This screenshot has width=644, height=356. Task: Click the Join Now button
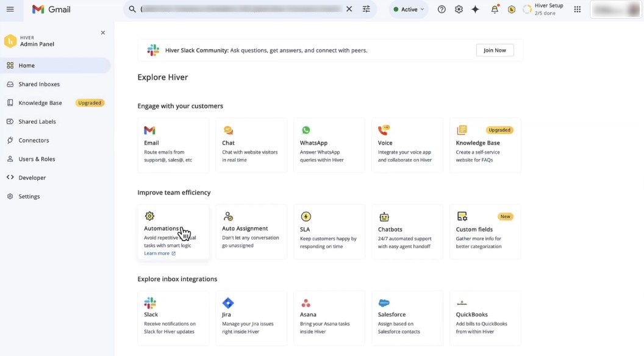coord(495,51)
